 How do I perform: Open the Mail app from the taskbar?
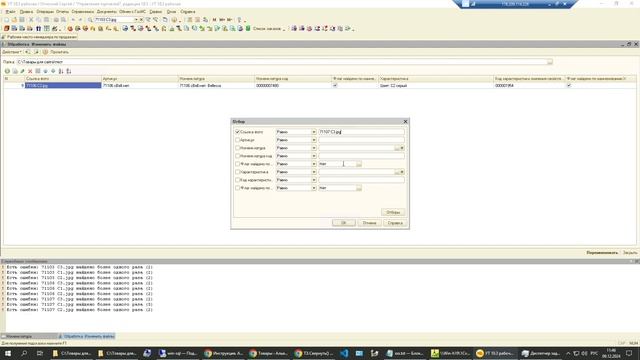[x=359, y=353]
